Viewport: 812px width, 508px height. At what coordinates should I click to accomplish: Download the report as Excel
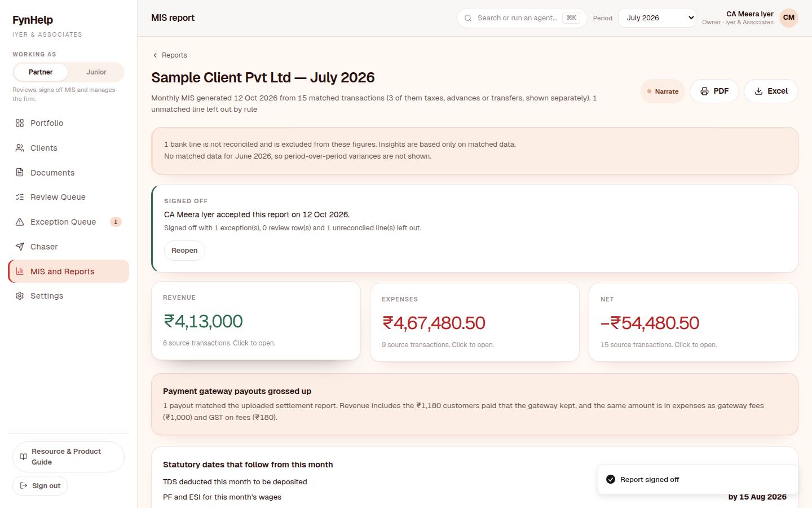click(771, 91)
